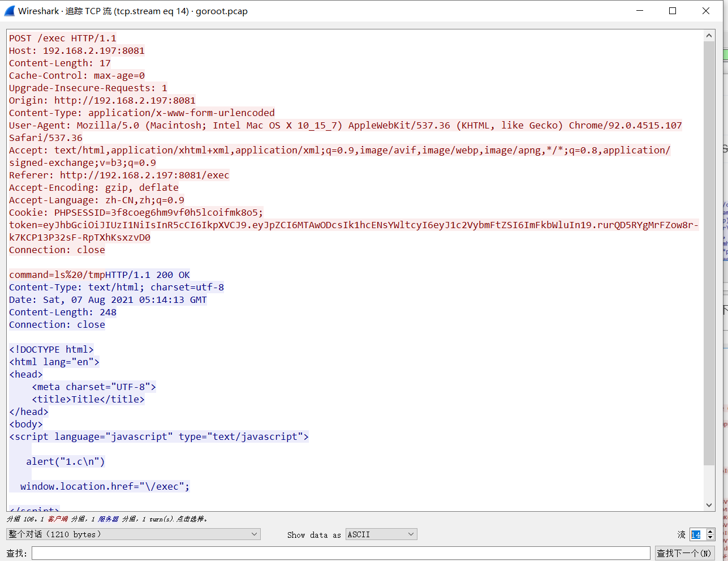Click the '<body>' tag line

(x=26, y=425)
